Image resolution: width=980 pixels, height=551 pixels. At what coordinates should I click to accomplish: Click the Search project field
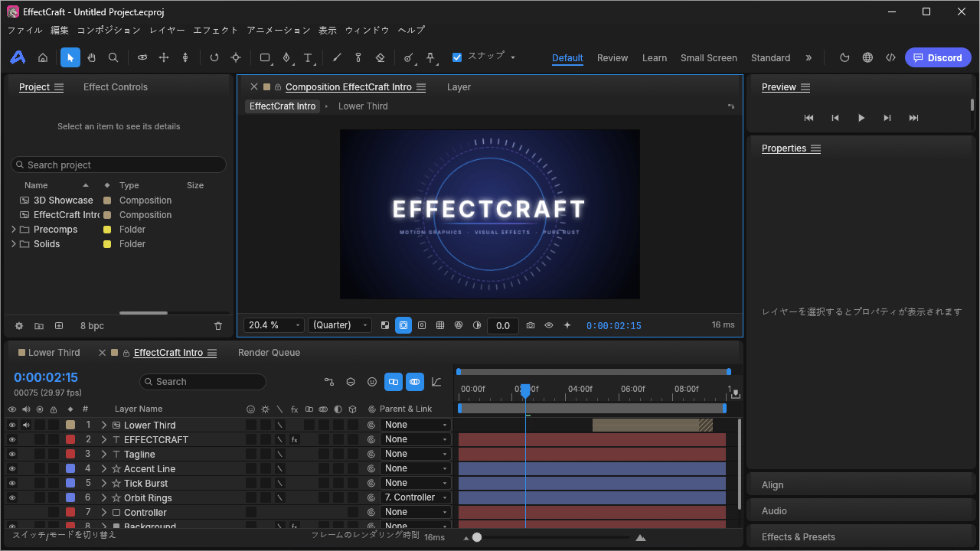119,165
